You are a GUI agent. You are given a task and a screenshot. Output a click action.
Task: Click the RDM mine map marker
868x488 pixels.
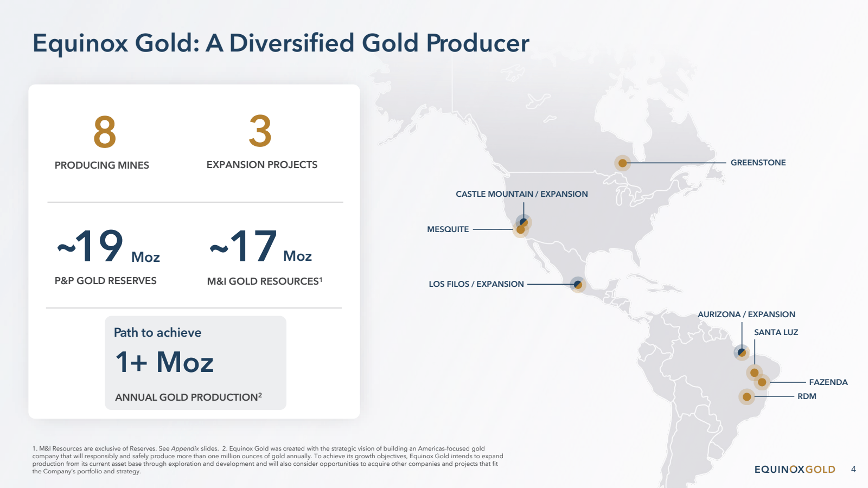[746, 397]
